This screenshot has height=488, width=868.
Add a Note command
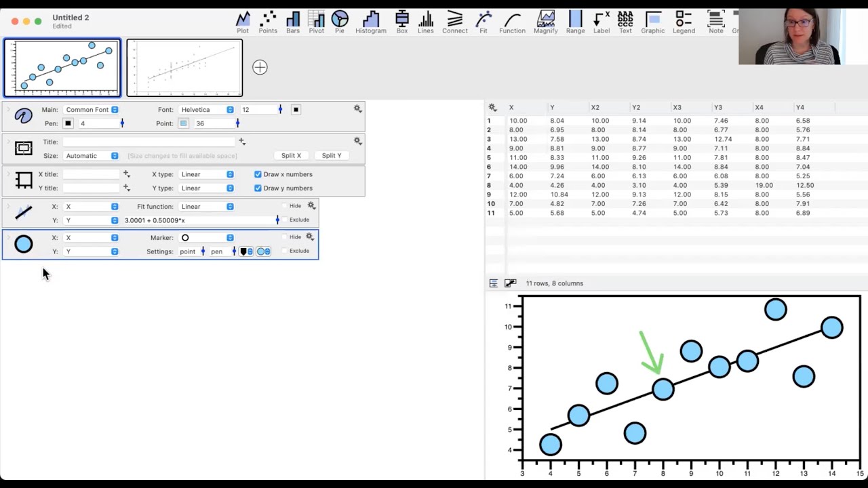click(x=716, y=22)
